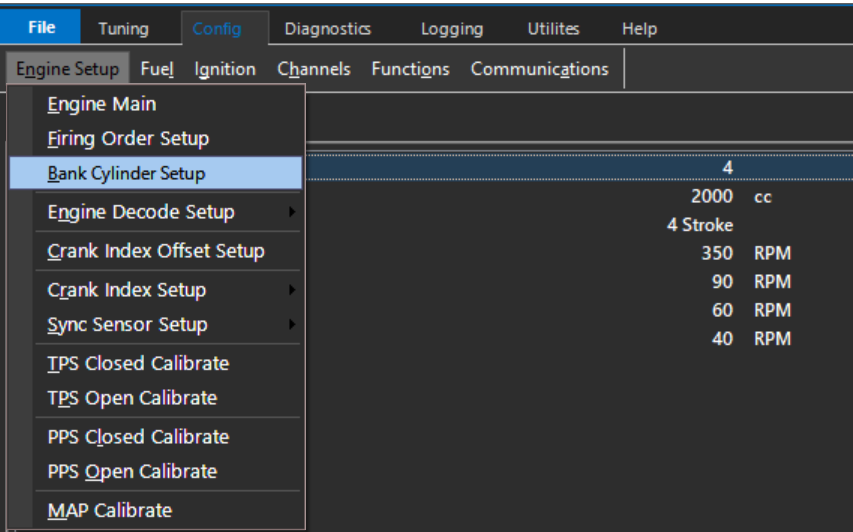Click MAP Calibrate
Viewport: 853px width, 532px height.
click(x=109, y=510)
